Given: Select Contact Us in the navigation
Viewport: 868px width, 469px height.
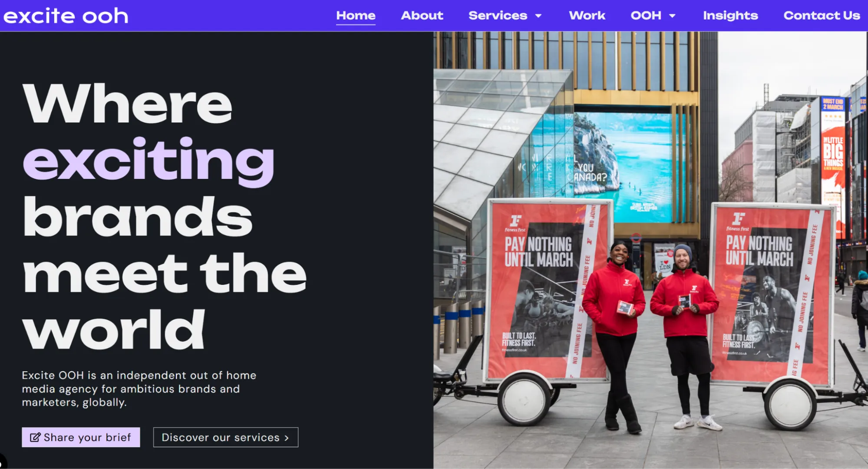Looking at the screenshot, I should (822, 16).
